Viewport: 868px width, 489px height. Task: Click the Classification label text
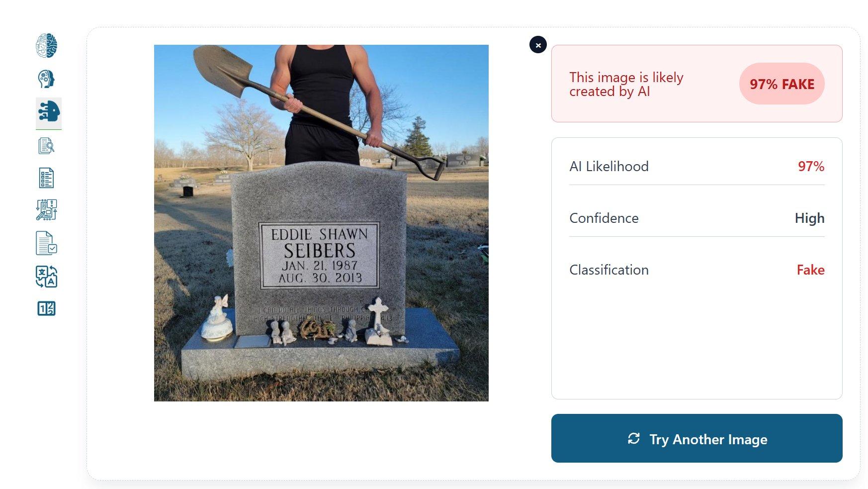point(609,270)
